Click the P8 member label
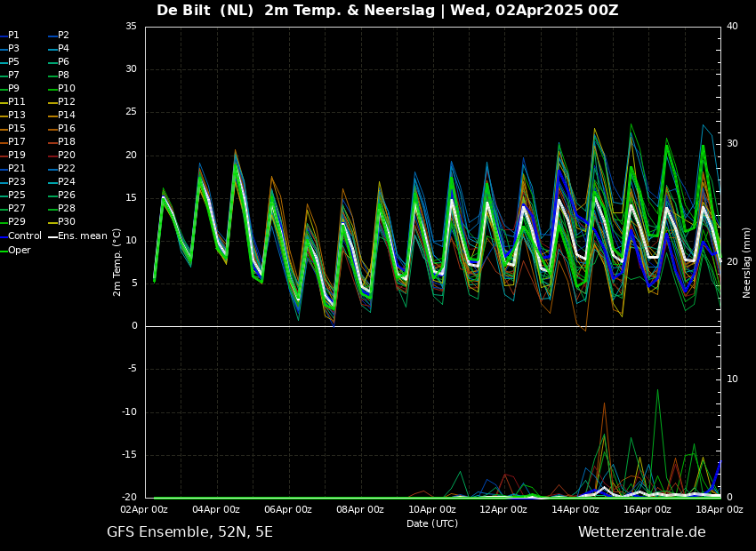The width and height of the screenshot is (756, 551). tap(60, 76)
